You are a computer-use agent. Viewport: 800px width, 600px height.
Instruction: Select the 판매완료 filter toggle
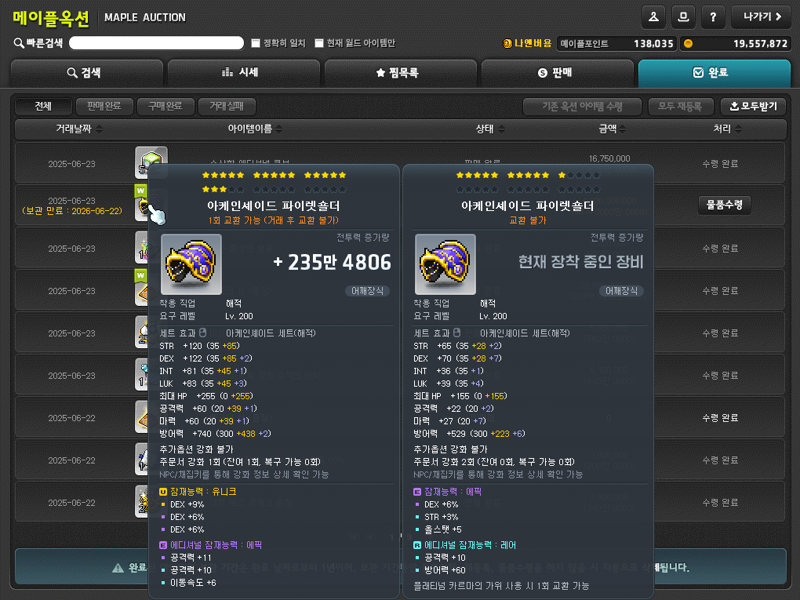(x=104, y=106)
